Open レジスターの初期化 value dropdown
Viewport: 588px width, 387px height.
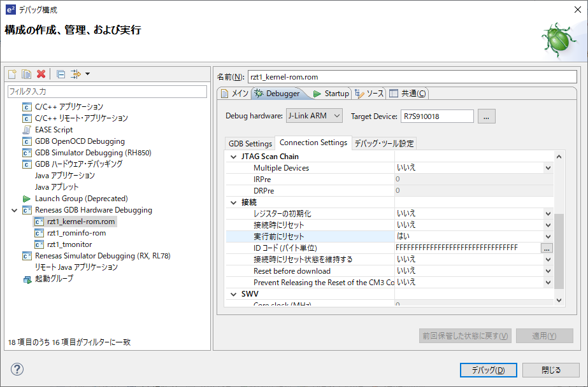point(548,213)
